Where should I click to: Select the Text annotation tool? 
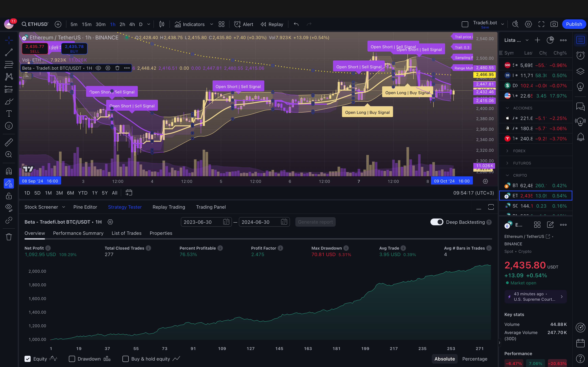[9, 113]
